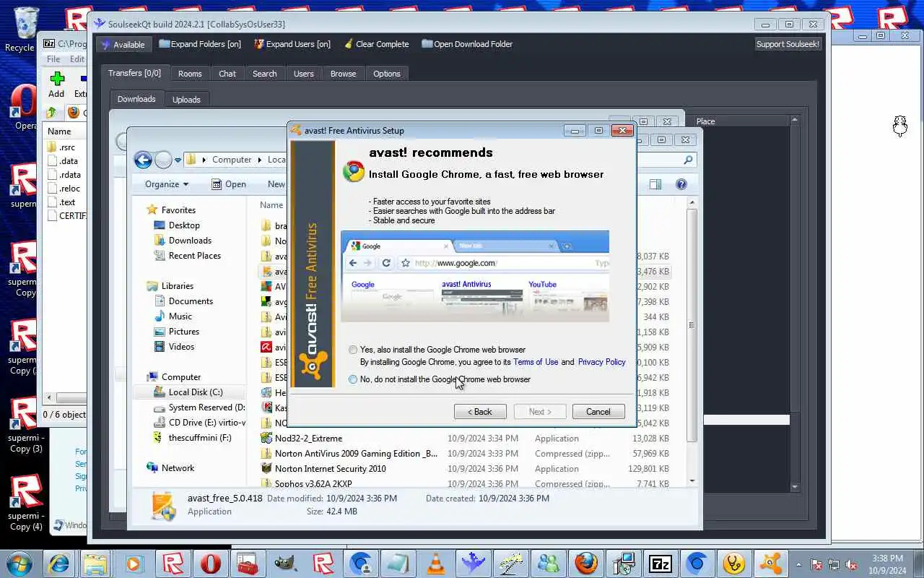Screen dimensions: 924x578
Task: Click the Explorer search magnifier icon
Action: coord(688,160)
